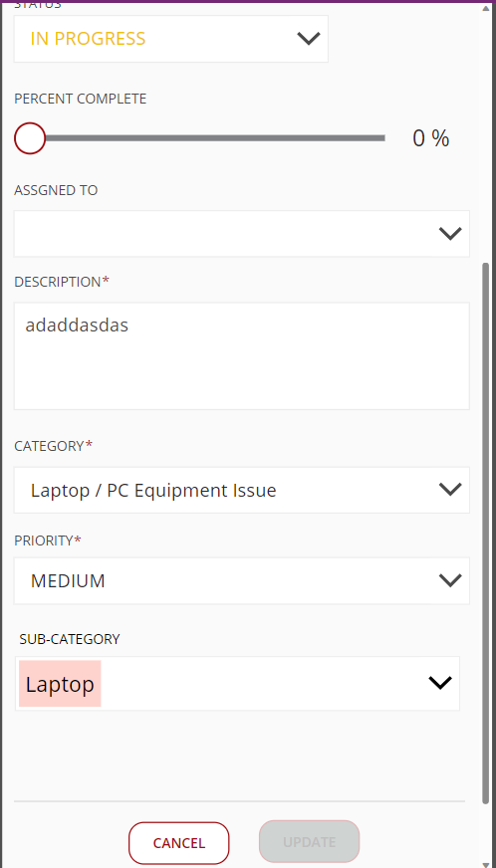This screenshot has width=496, height=868.
Task: Open the Sub-Category dropdown field
Action: click(238, 684)
